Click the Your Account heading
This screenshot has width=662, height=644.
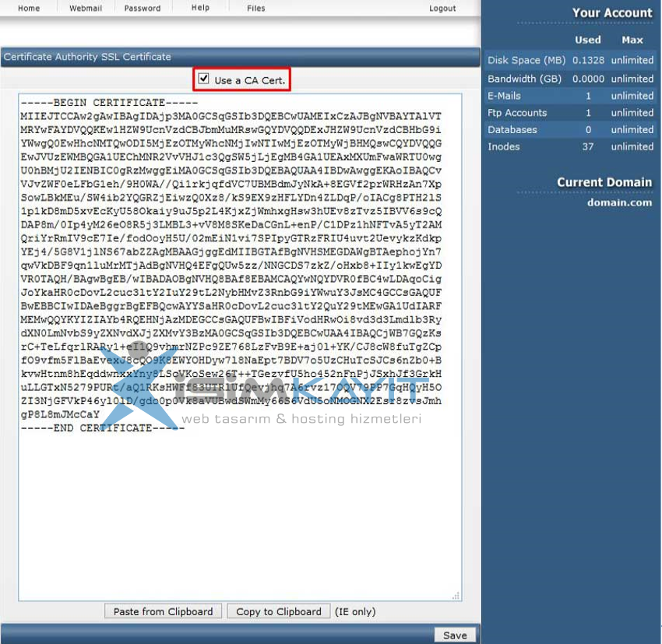click(x=612, y=12)
